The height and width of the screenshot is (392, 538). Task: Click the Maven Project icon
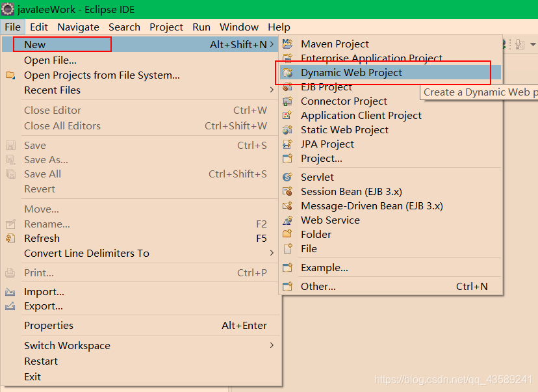pyautogui.click(x=288, y=44)
